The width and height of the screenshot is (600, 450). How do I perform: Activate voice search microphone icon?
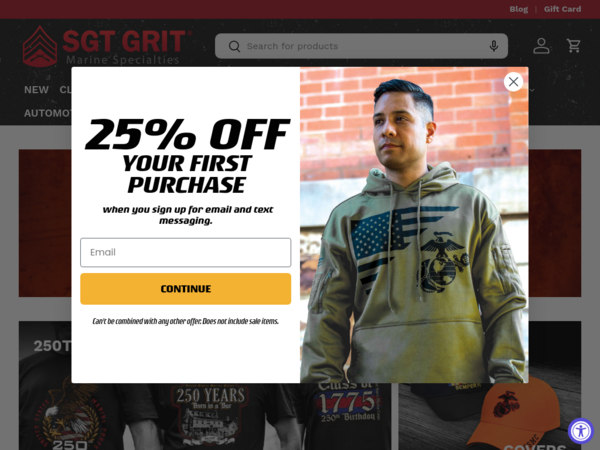[x=494, y=46]
